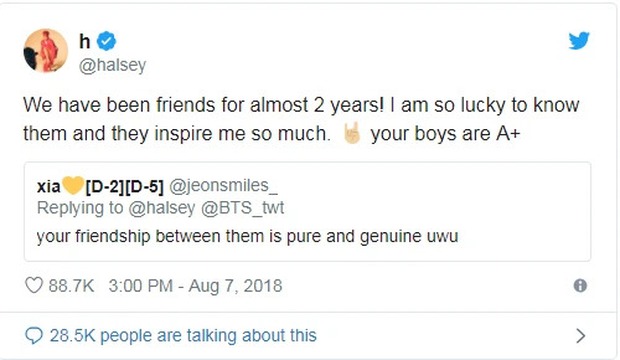Viewport: 620px width, 360px height.
Task: Expand conversation with right chevron arrow
Action: click(x=580, y=336)
